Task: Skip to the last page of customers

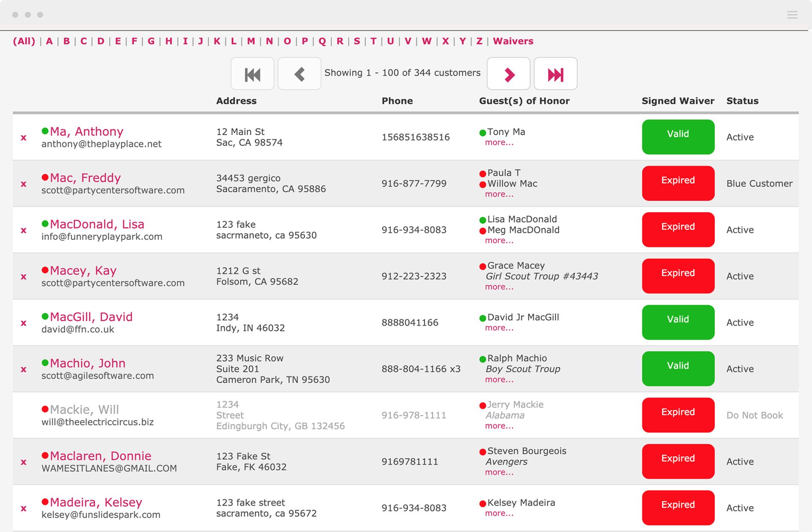Action: (x=556, y=74)
